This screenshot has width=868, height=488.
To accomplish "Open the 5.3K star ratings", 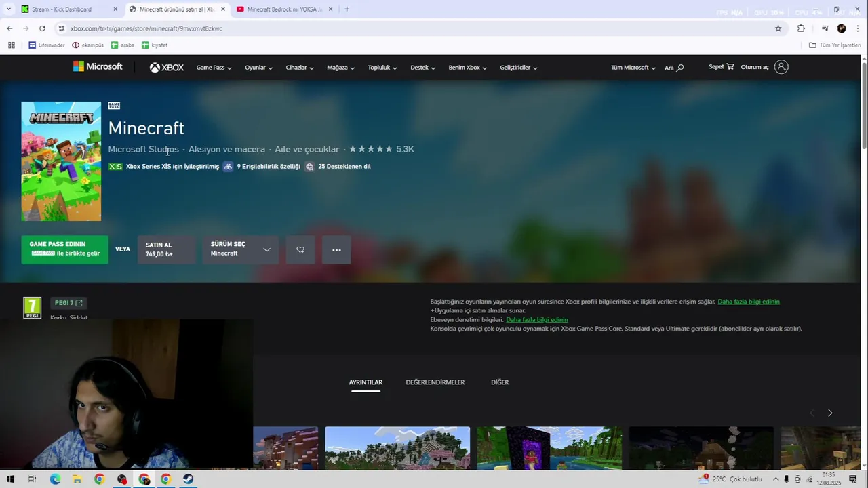I will tap(381, 149).
